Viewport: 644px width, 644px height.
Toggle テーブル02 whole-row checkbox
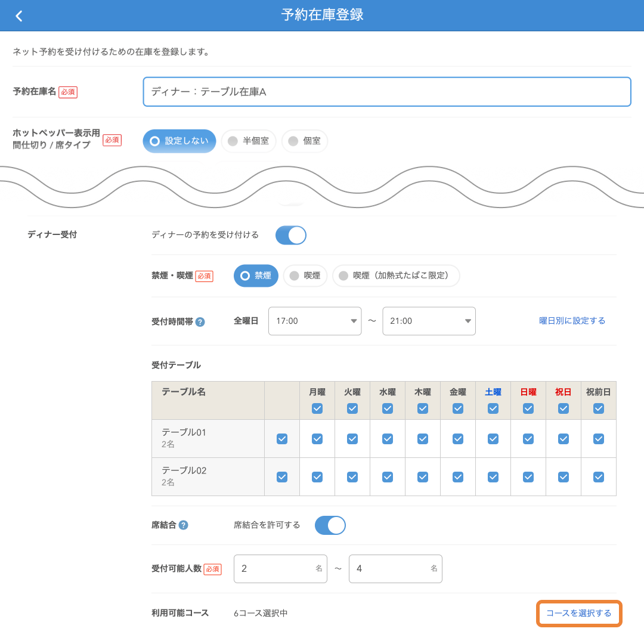(282, 477)
